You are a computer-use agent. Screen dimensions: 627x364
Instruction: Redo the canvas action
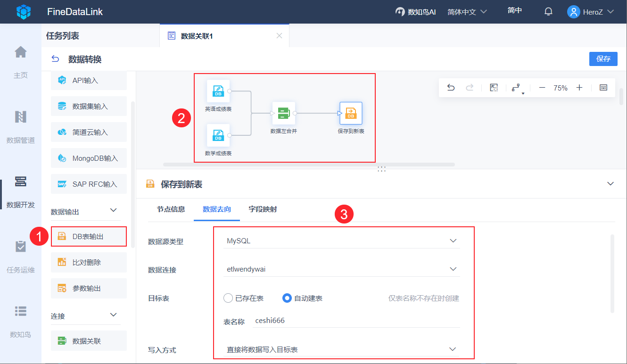470,88
